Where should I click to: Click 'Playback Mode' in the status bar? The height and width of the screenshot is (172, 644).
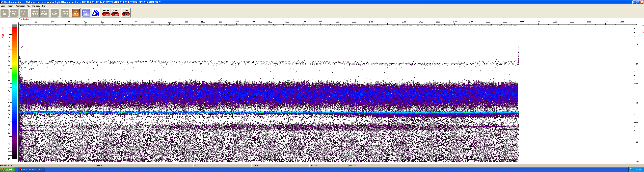click(6, 165)
